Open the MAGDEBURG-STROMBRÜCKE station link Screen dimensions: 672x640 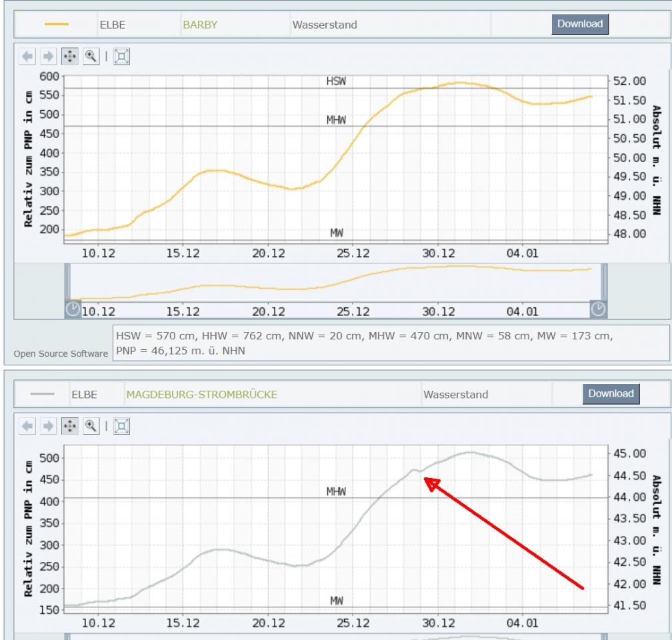coord(201,395)
